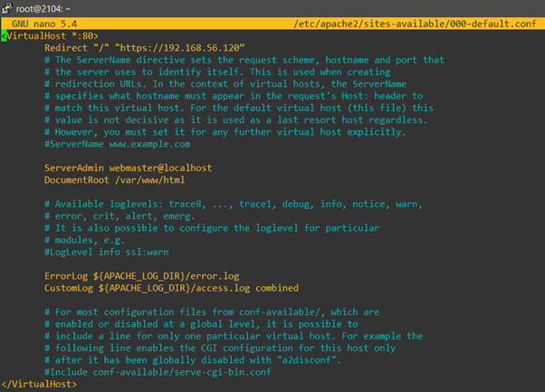Screen dimensions: 545x392
Task: Click the CustomLog directive
Action: (x=71, y=288)
